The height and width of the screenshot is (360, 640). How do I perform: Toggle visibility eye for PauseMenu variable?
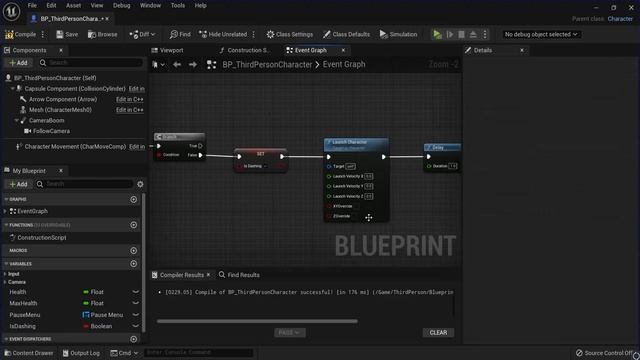tap(136, 315)
